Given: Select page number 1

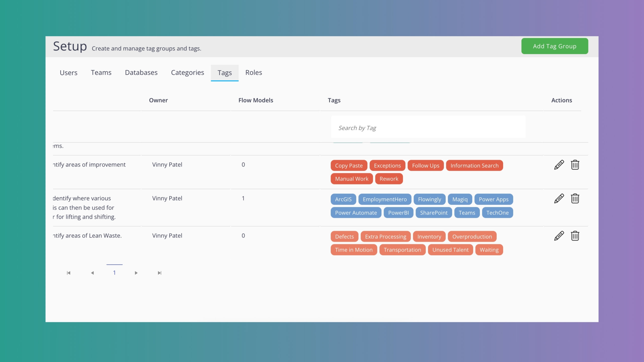Looking at the screenshot, I should [114, 273].
